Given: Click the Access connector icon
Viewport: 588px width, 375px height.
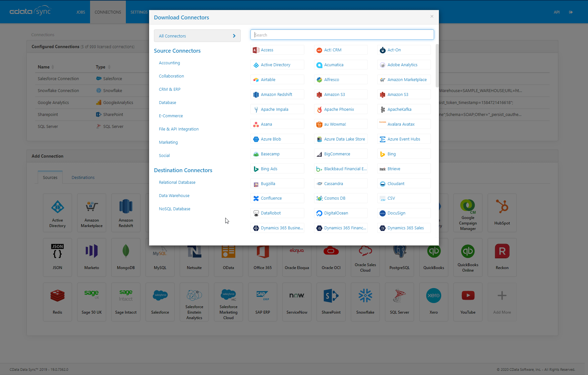Looking at the screenshot, I should click(256, 50).
